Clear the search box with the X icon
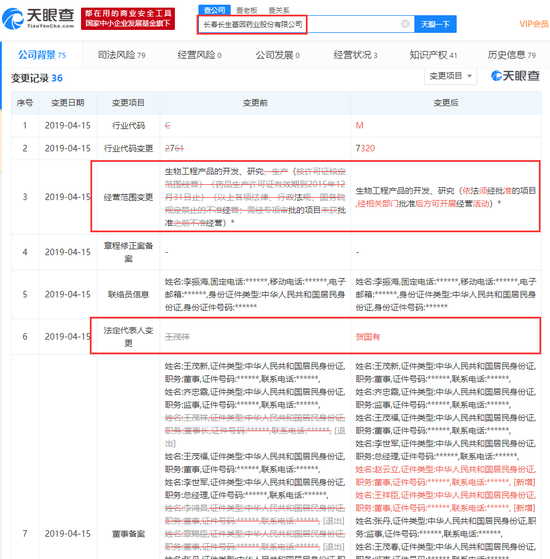 405,24
